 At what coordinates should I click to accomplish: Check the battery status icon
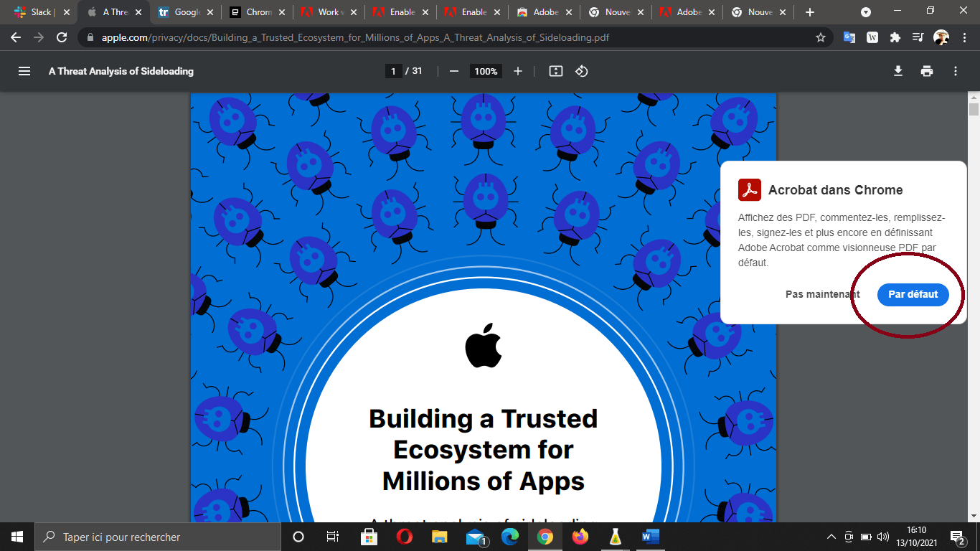point(866,537)
